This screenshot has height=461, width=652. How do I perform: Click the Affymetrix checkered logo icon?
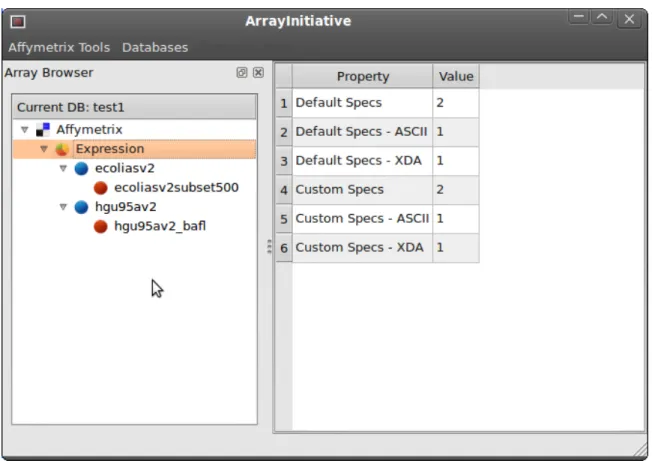tap(43, 130)
